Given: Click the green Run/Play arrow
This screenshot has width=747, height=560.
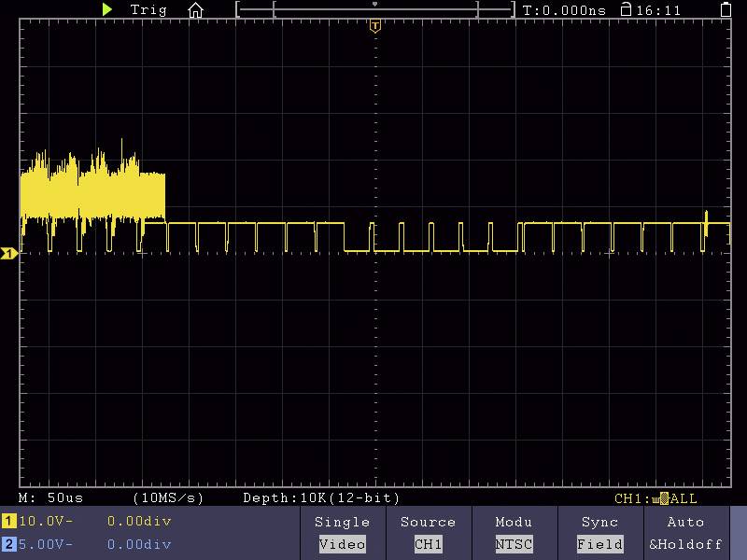Looking at the screenshot, I should coord(106,10).
